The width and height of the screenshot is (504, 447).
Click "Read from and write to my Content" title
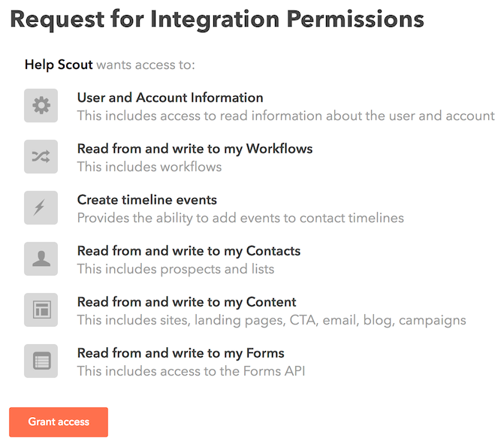(x=187, y=302)
